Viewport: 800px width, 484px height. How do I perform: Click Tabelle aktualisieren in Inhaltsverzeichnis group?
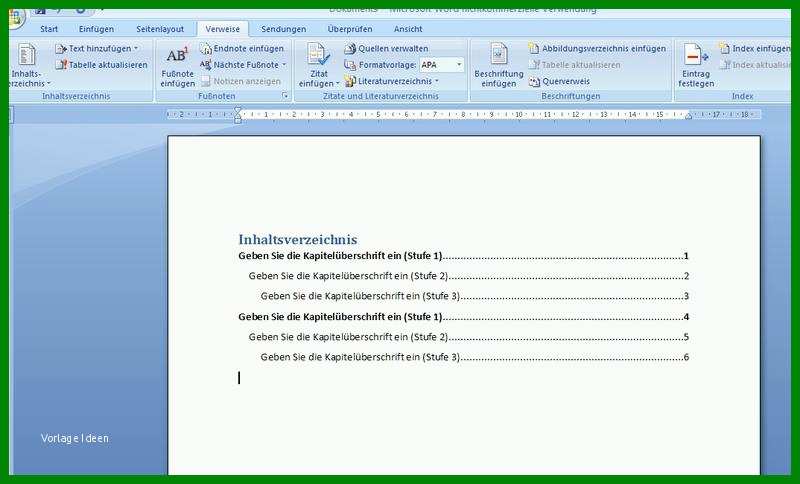pyautogui.click(x=102, y=65)
